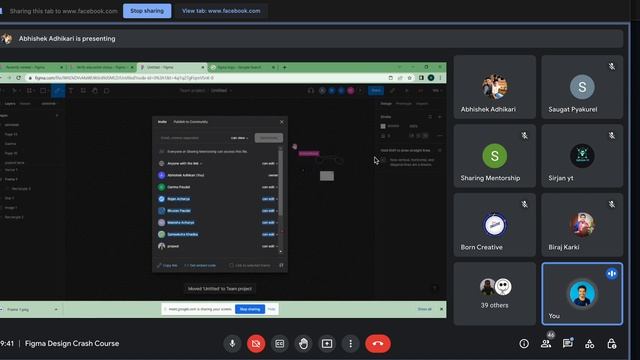Open the Present now screen share button
Viewport: 640px width, 360px height.
[x=327, y=344]
